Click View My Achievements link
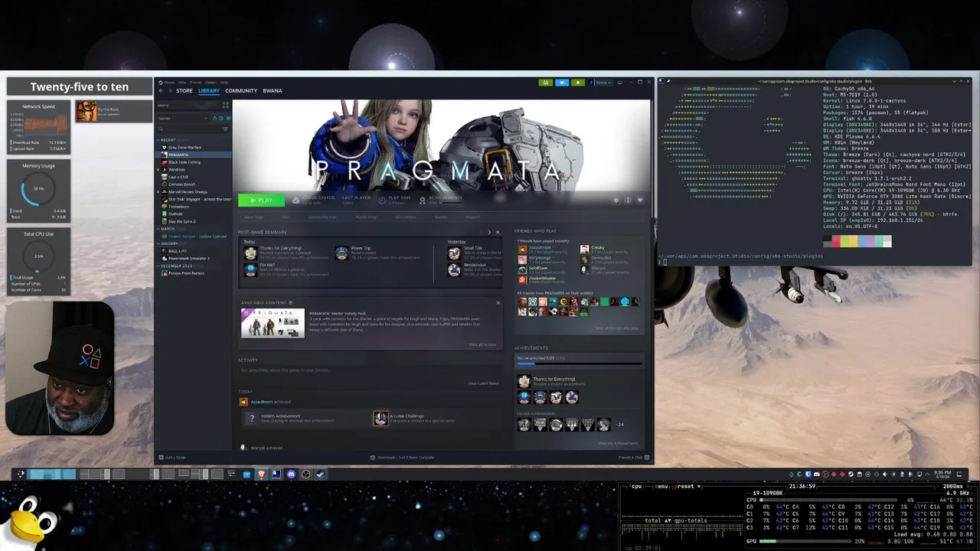980x551 pixels. tap(619, 443)
